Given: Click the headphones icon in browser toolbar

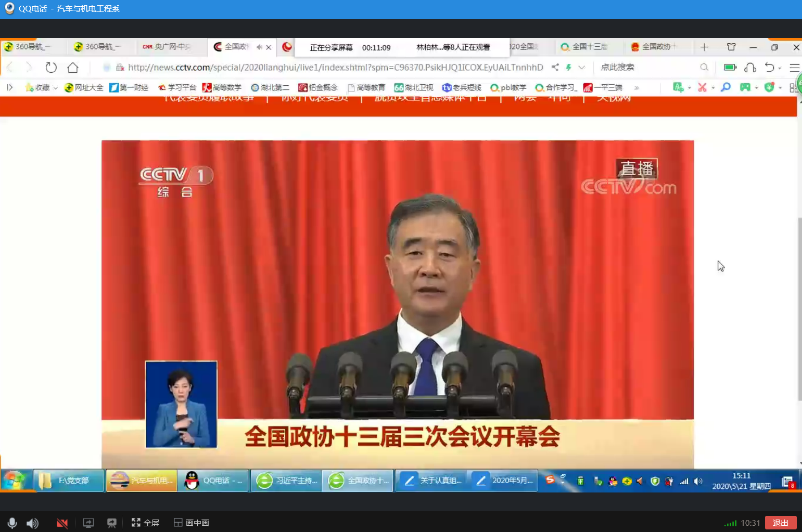Looking at the screenshot, I should coord(750,67).
